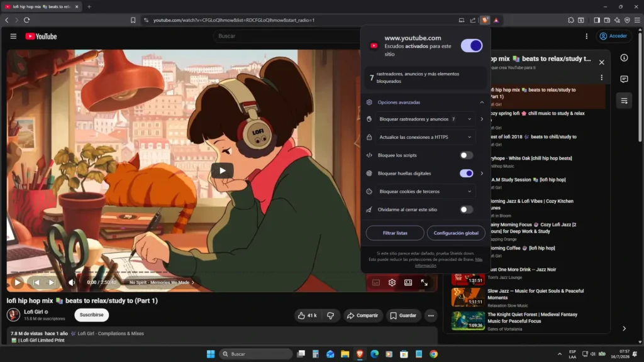Enter fullscreen video mode

[424, 282]
